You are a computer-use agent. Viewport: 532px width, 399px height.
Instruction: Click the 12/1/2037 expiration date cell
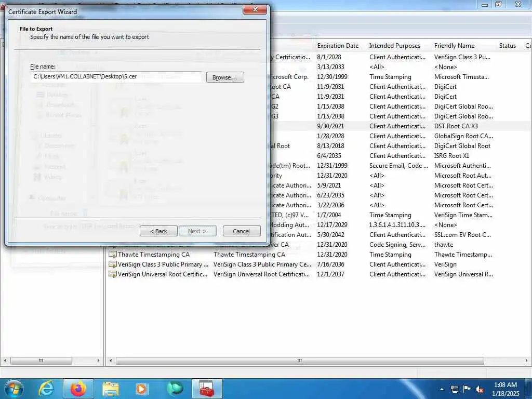click(x=330, y=274)
